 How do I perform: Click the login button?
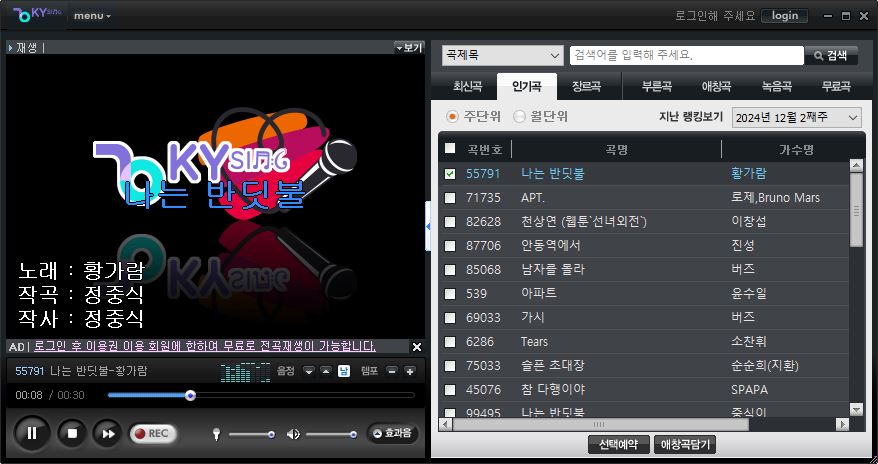click(784, 16)
